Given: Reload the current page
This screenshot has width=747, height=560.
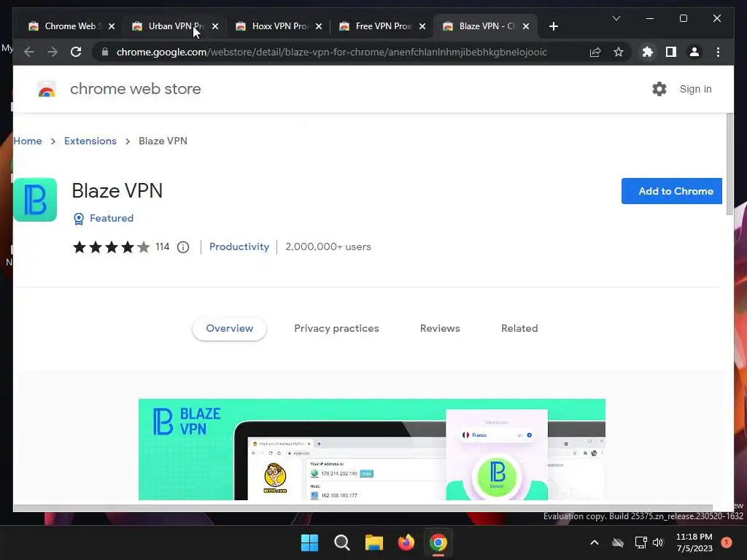Looking at the screenshot, I should 76,52.
